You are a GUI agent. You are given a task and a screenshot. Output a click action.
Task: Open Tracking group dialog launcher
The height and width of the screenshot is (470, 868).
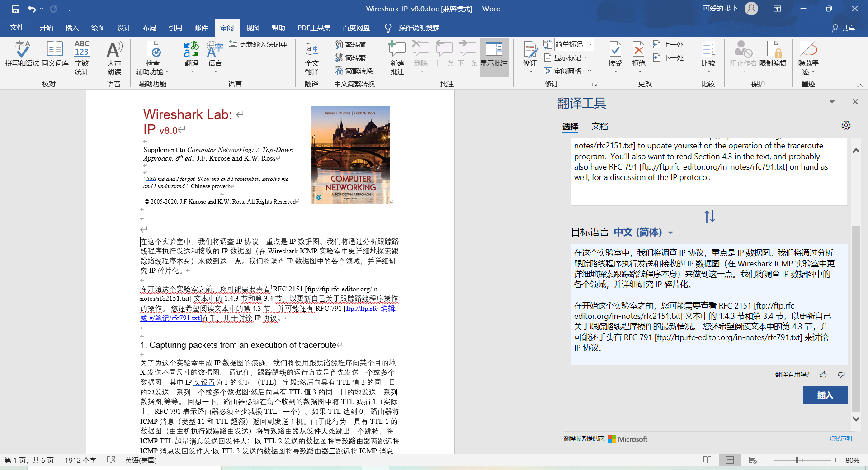pyautogui.click(x=594, y=84)
